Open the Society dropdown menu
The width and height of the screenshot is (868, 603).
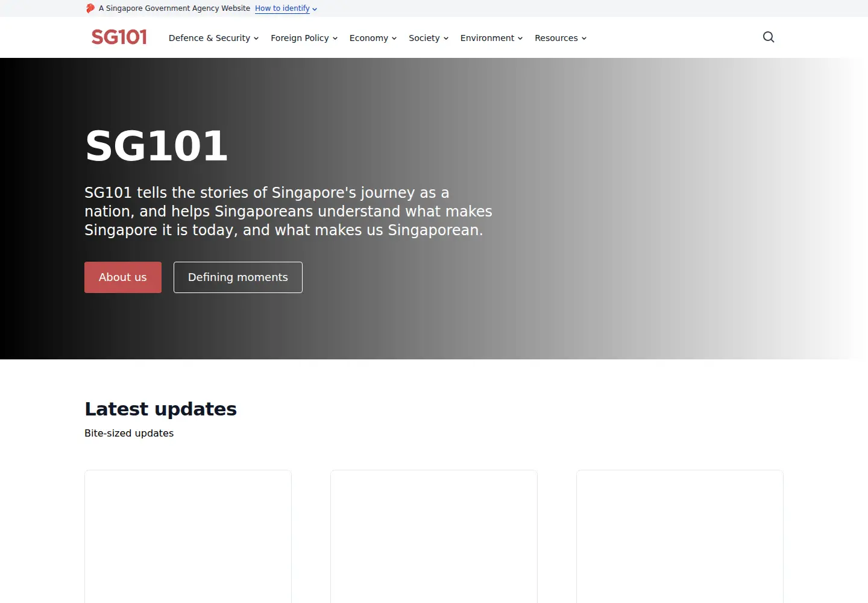tap(429, 38)
